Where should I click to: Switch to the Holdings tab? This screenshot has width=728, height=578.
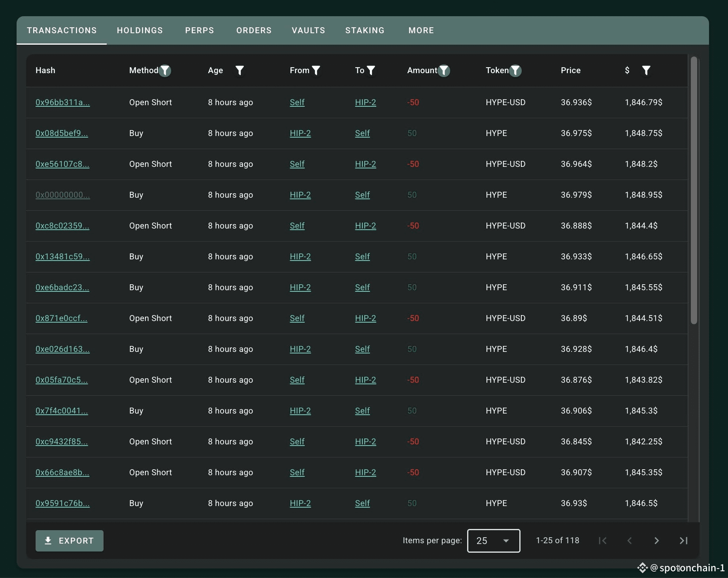click(140, 30)
